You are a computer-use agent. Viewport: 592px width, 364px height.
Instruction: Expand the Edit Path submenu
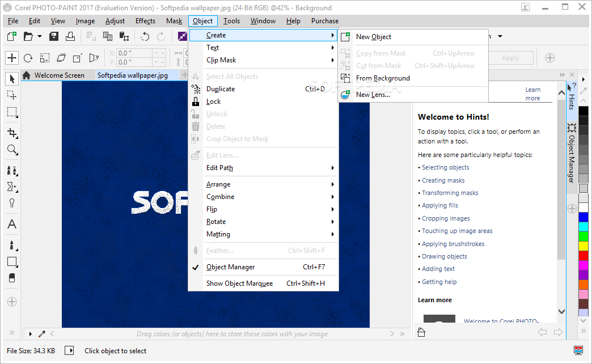point(264,168)
